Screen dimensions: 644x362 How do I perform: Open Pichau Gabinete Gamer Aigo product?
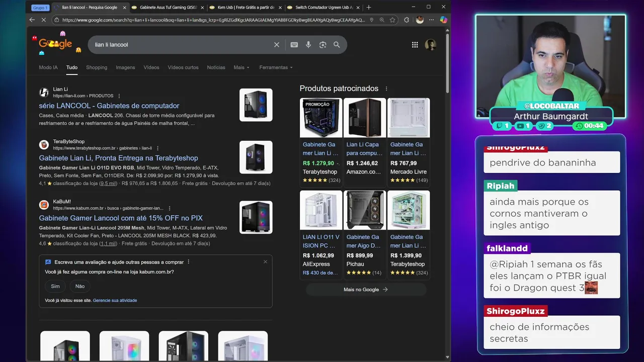pos(365,234)
